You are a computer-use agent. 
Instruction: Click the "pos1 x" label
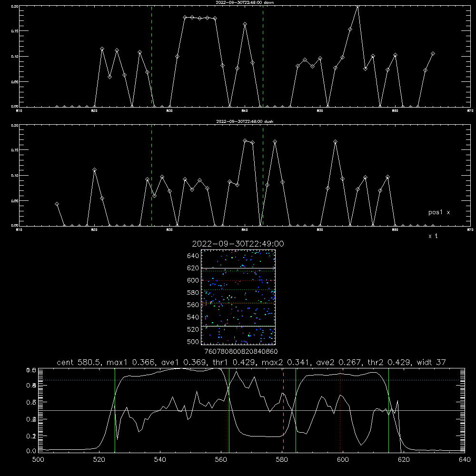pyautogui.click(x=439, y=212)
